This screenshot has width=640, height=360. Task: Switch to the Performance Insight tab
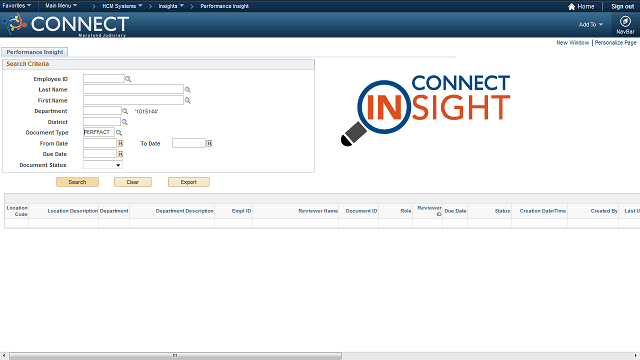(x=35, y=52)
